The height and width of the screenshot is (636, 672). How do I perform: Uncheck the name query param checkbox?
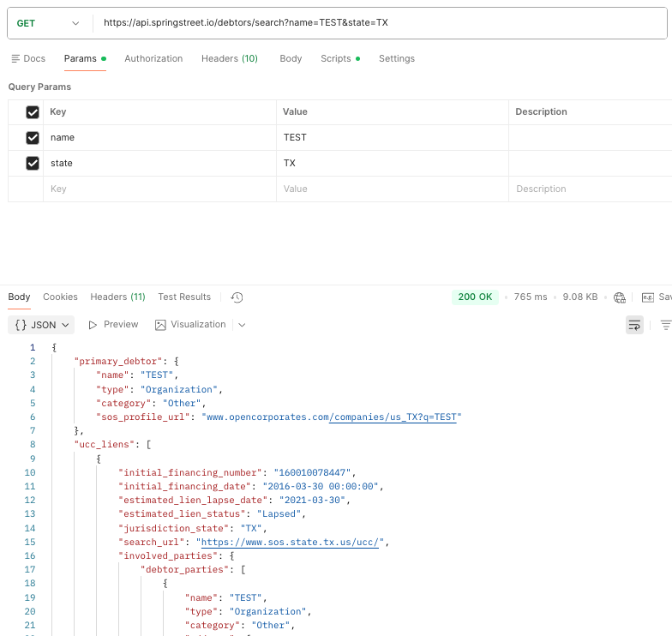coord(33,137)
